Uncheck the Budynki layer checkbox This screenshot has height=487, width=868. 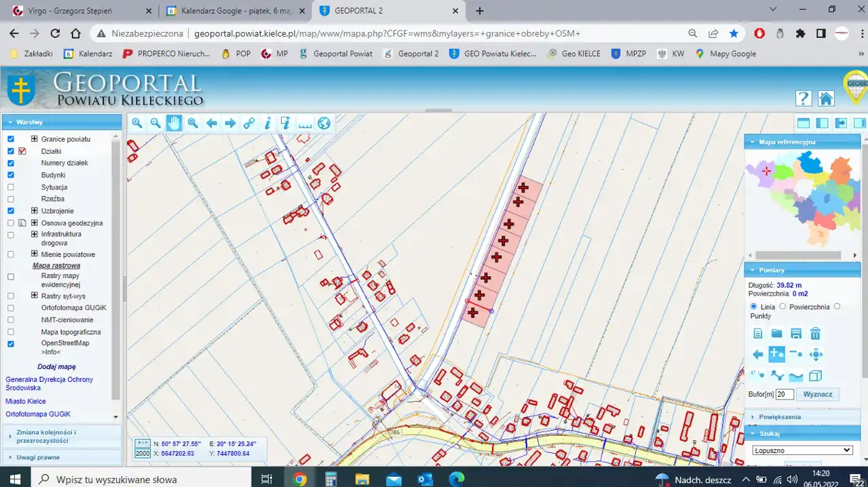coord(11,175)
